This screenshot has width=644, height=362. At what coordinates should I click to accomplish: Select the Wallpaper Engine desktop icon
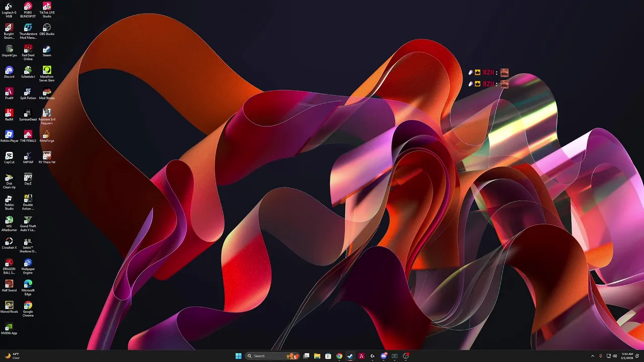click(x=28, y=266)
